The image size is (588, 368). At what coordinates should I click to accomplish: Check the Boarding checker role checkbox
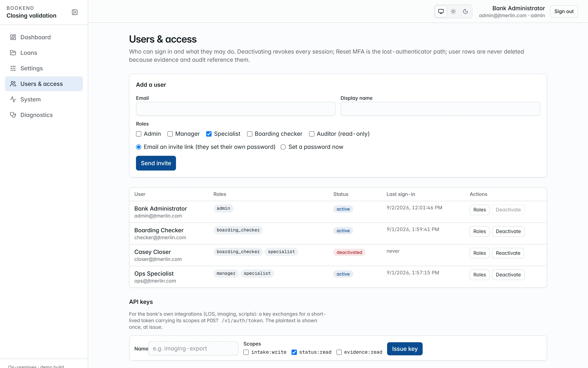coord(249,134)
